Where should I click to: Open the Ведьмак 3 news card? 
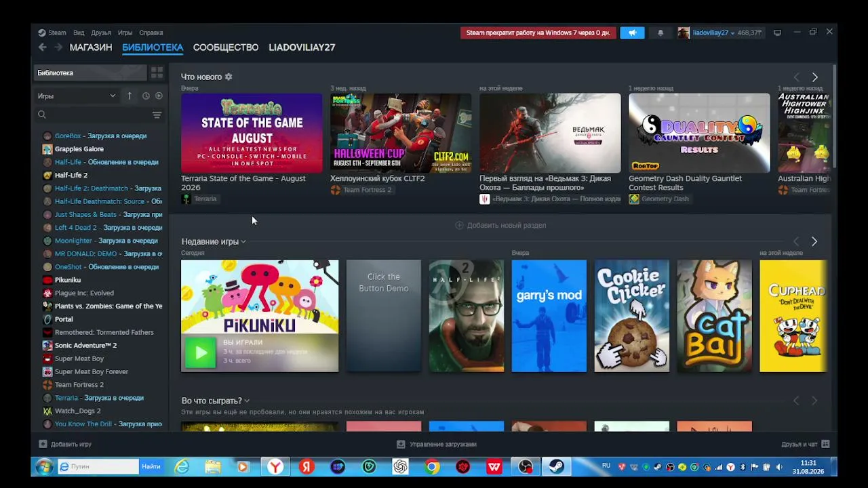click(x=550, y=133)
